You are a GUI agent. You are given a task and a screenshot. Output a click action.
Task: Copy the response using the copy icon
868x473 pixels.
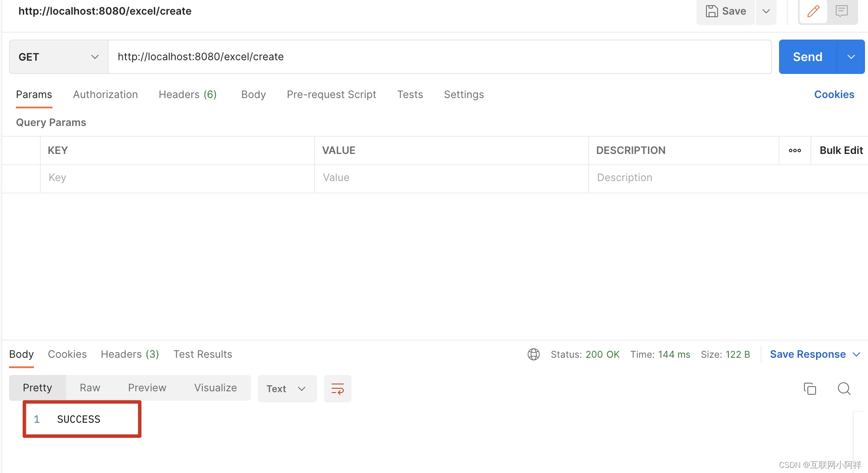(x=810, y=388)
